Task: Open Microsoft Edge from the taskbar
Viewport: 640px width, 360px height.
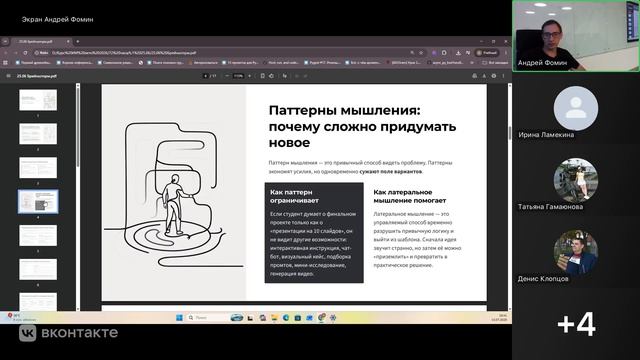Action: (x=286, y=318)
